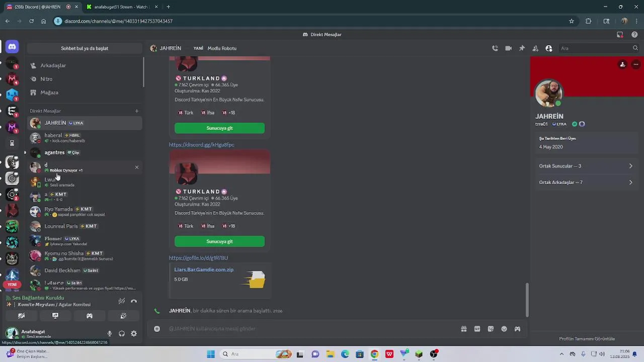Disconnect from the voice channel

click(134, 301)
